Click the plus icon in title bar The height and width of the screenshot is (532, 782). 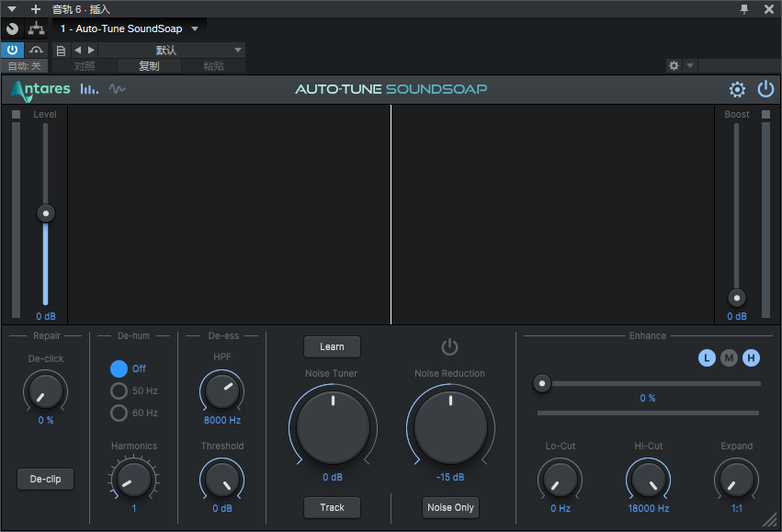tap(36, 9)
